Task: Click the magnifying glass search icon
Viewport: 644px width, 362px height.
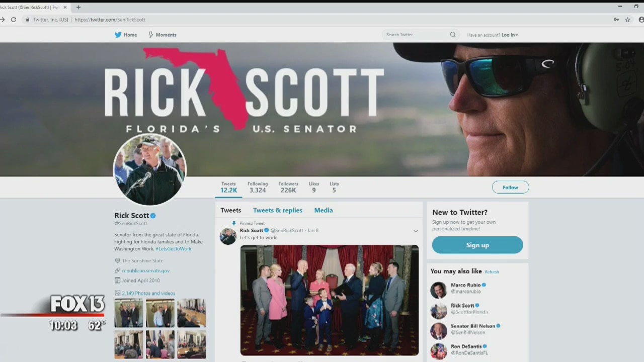Action: pos(453,35)
